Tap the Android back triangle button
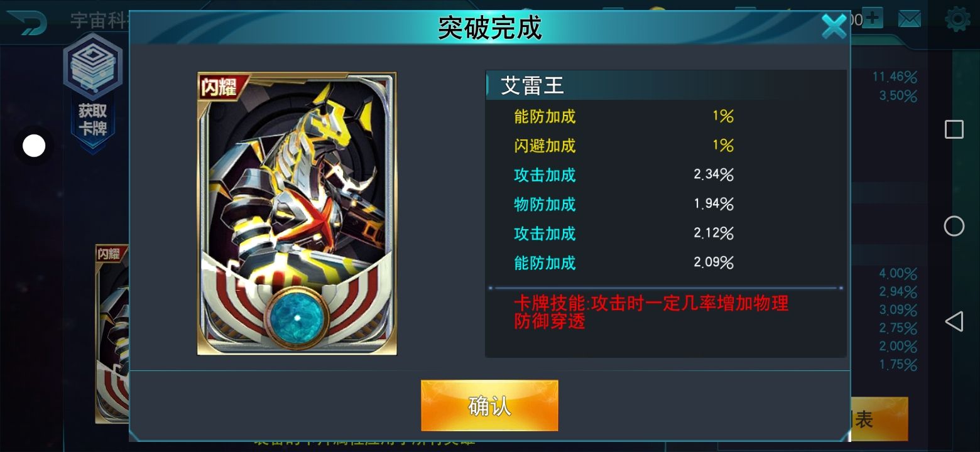 [954, 321]
